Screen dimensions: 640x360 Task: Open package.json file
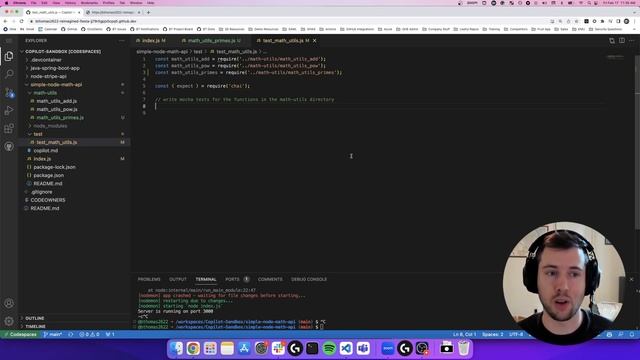point(49,176)
